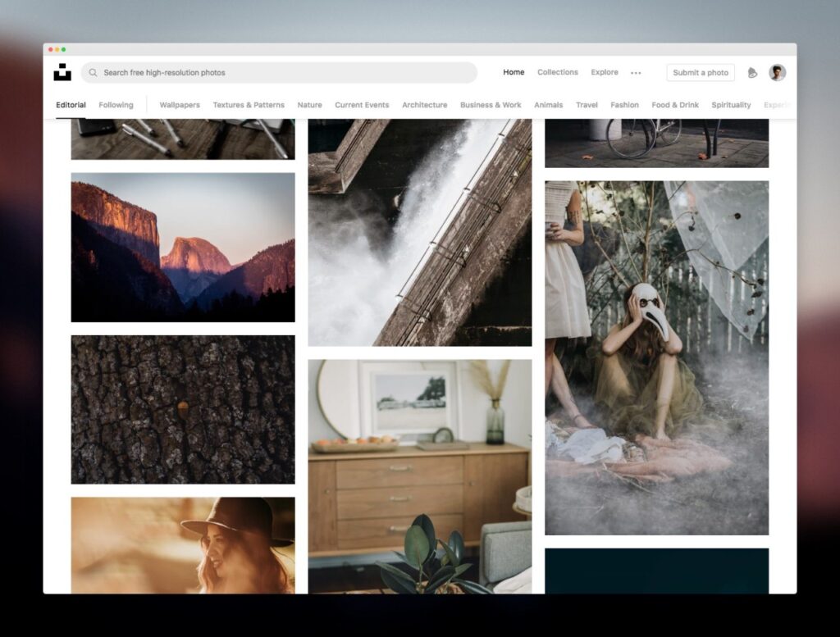Click the green window zoom button
Screen dimensions: 840x637
click(64, 49)
